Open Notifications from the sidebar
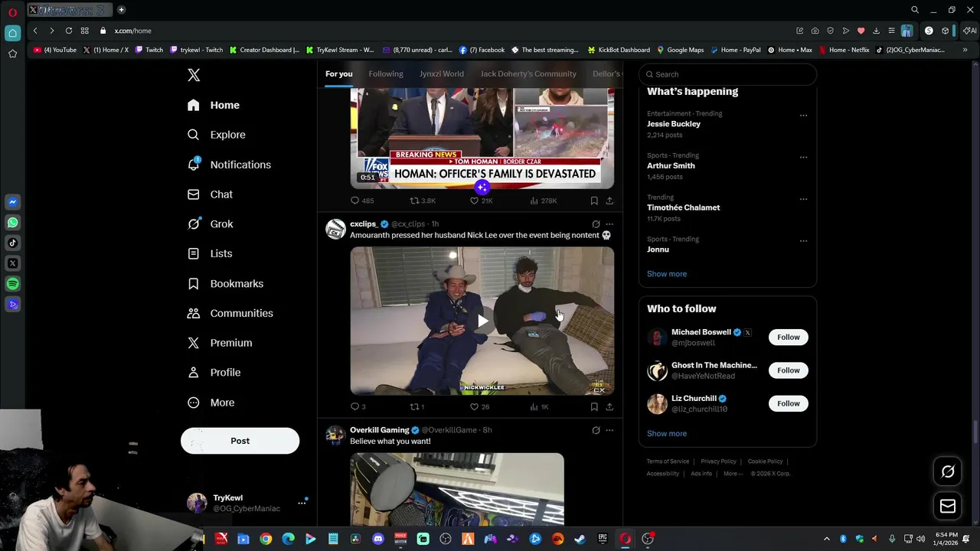 (x=229, y=165)
